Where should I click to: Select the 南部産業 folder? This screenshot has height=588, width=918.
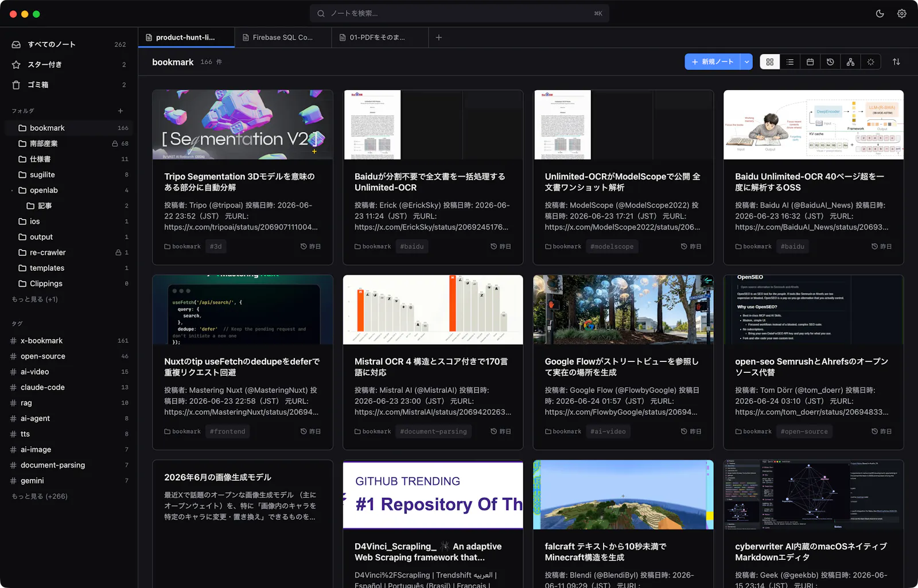(x=69, y=143)
